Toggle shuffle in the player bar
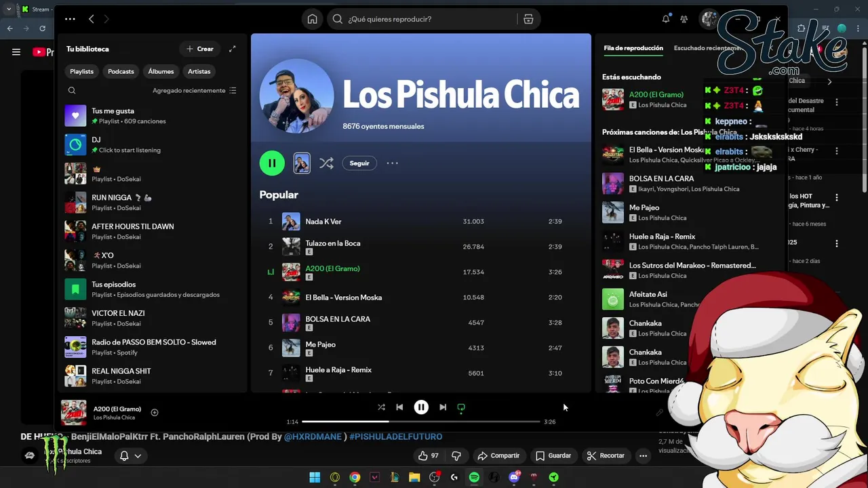Screen dimensions: 868x488 (381, 407)
